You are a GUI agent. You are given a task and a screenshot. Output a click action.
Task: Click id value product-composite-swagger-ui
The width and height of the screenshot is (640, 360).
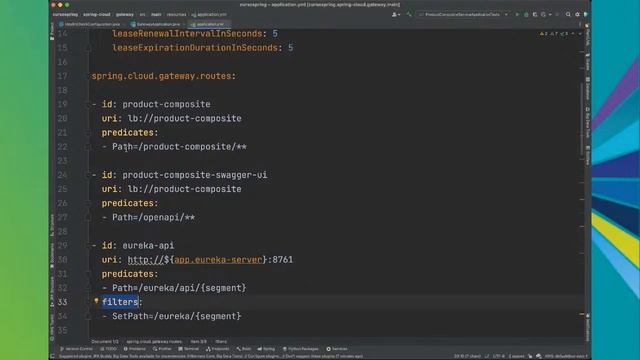(195, 175)
